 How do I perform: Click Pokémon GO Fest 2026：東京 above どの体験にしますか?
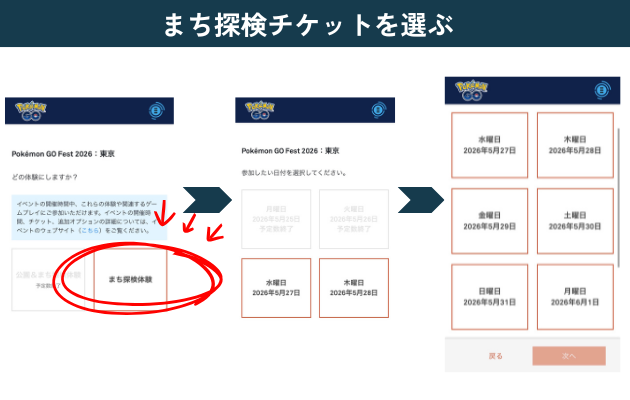tap(63, 154)
